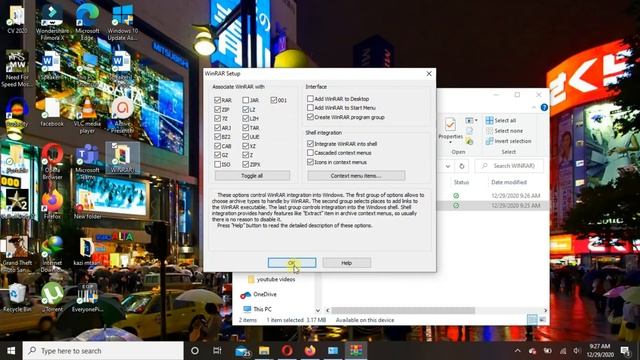The width and height of the screenshot is (640, 360).
Task: Open the notification center icon
Action: point(625,351)
